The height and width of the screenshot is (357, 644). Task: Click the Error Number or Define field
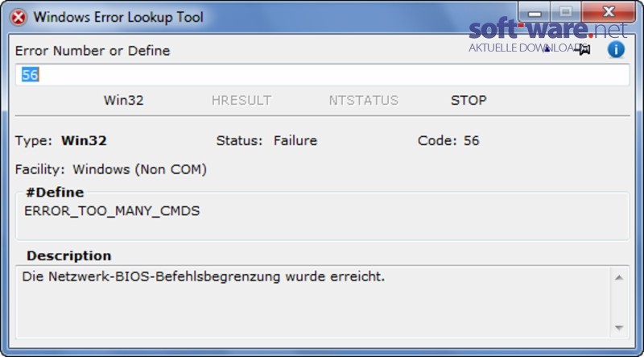(x=322, y=75)
